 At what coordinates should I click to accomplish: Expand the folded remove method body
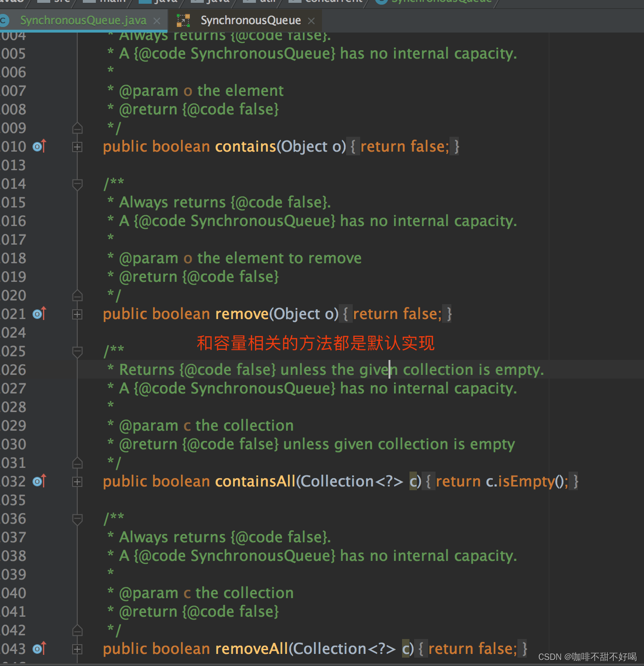(x=77, y=314)
